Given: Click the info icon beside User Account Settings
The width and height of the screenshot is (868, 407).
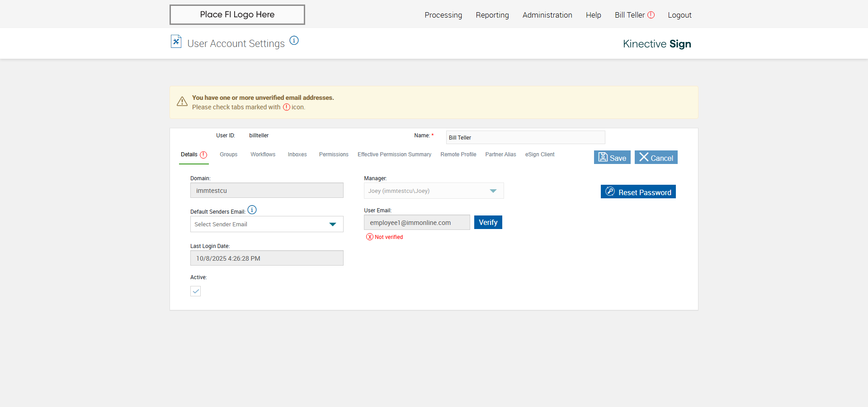Looking at the screenshot, I should point(294,41).
